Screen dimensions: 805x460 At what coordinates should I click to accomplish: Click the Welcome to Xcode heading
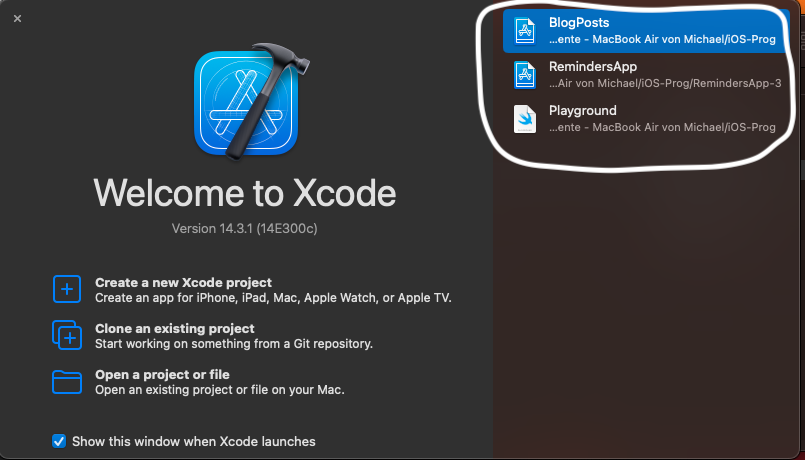tap(244, 193)
